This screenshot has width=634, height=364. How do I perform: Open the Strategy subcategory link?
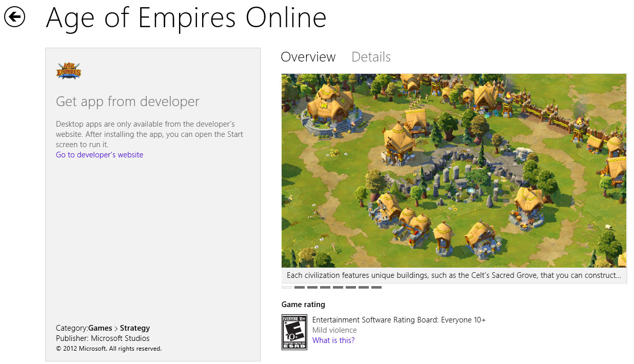click(135, 328)
